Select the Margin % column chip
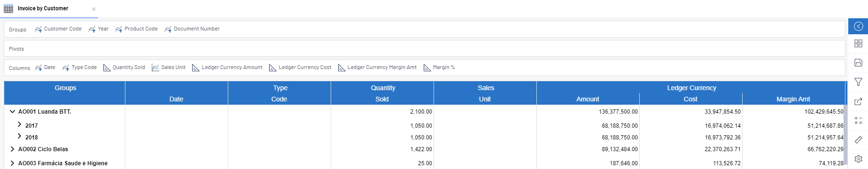868x169 pixels. 439,68
